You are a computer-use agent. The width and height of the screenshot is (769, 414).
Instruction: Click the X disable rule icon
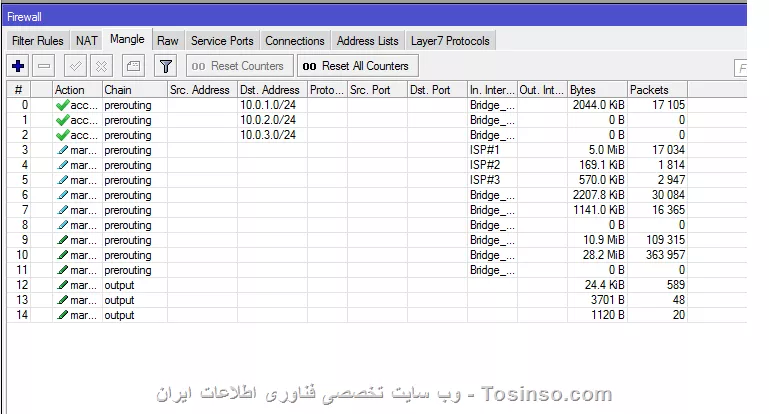101,66
